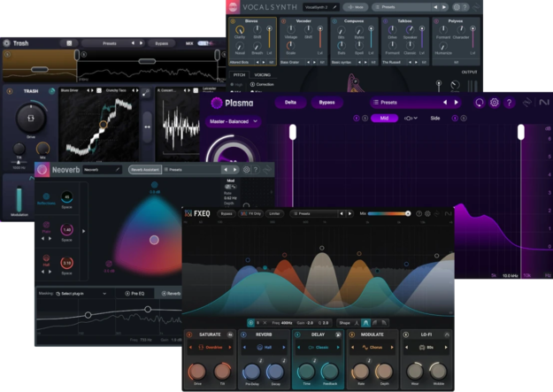
Task: Click the Trash link modules diagonal icon
Action: (x=146, y=93)
